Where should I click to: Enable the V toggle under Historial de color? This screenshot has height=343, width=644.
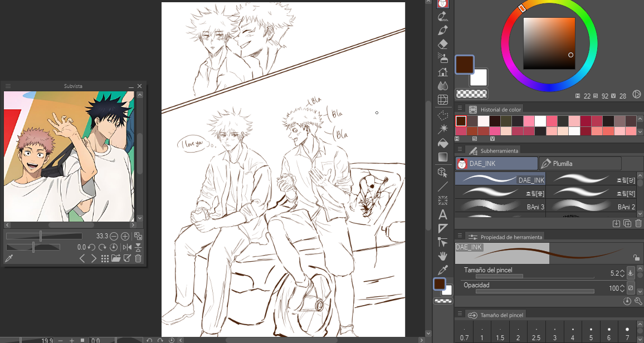492,138
